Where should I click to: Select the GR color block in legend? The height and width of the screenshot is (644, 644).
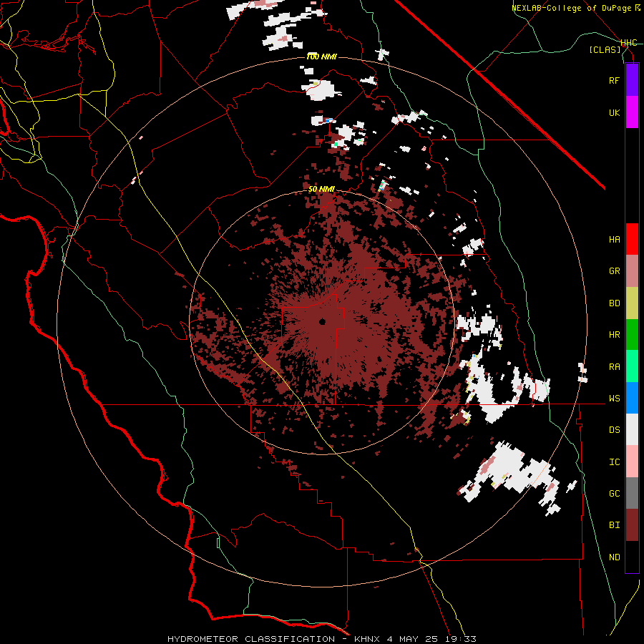click(632, 271)
